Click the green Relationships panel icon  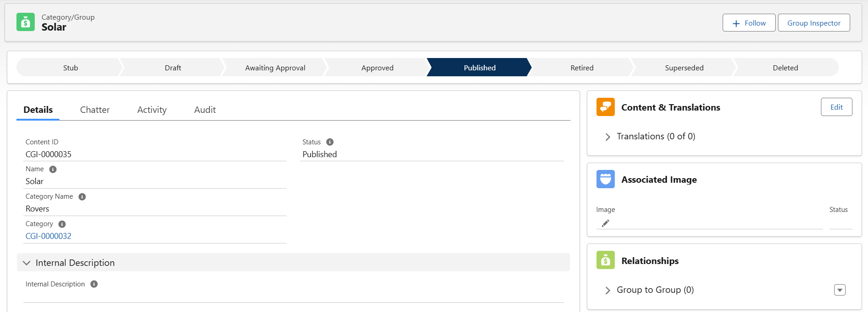tap(606, 260)
